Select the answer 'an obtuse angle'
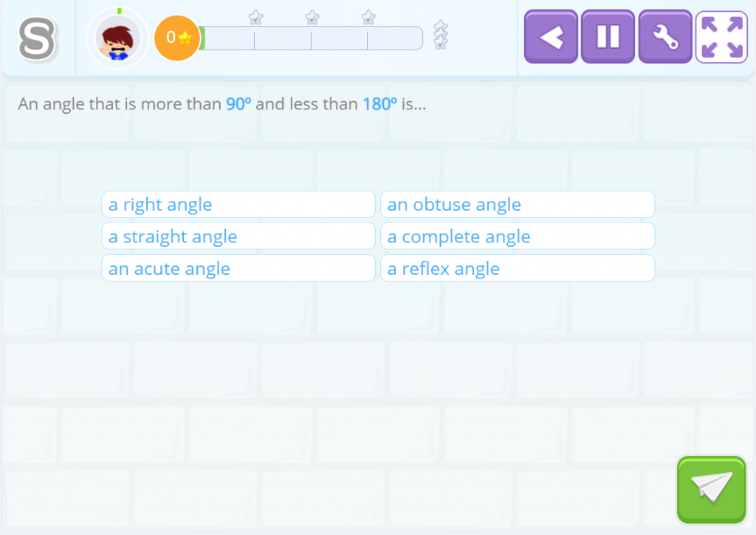756x535 pixels. [x=517, y=204]
